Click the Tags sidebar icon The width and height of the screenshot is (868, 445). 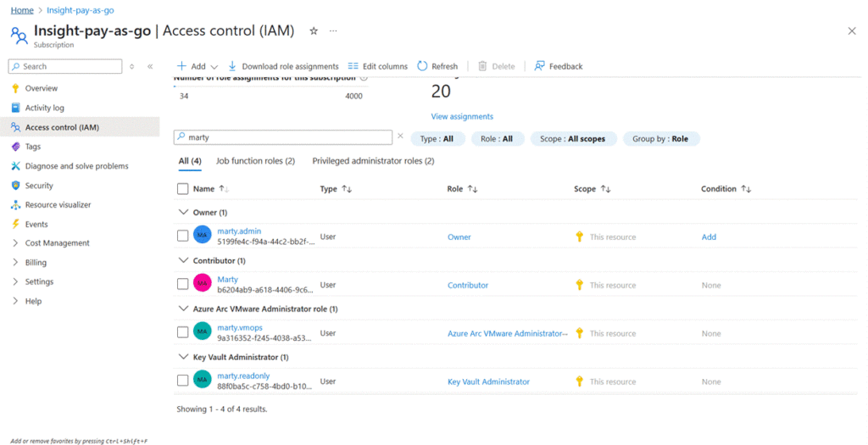click(x=15, y=147)
